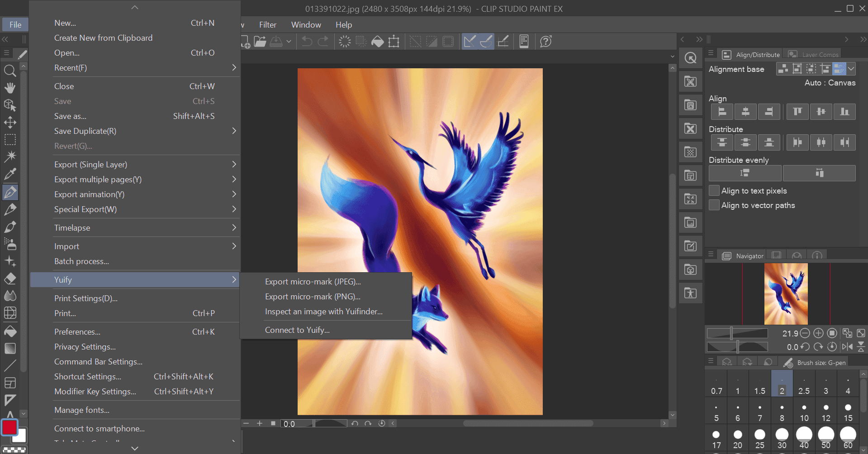Click Align left edges icon

pyautogui.click(x=722, y=112)
